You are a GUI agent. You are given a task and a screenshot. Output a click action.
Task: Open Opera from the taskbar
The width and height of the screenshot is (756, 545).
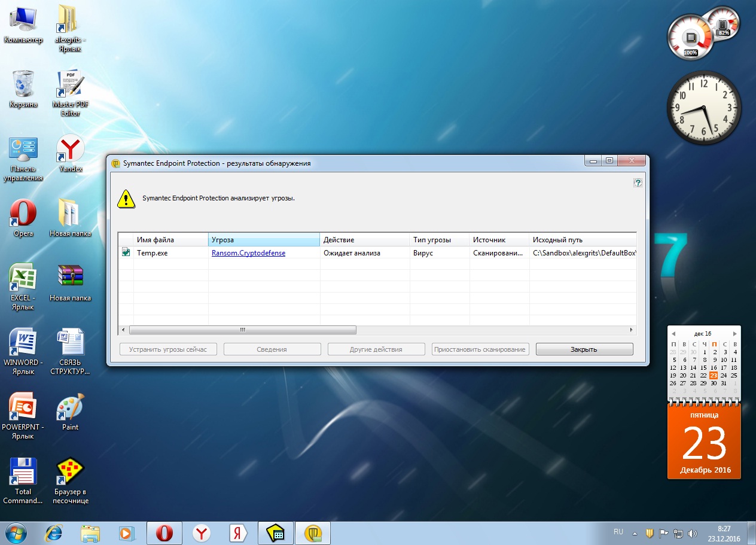click(164, 533)
